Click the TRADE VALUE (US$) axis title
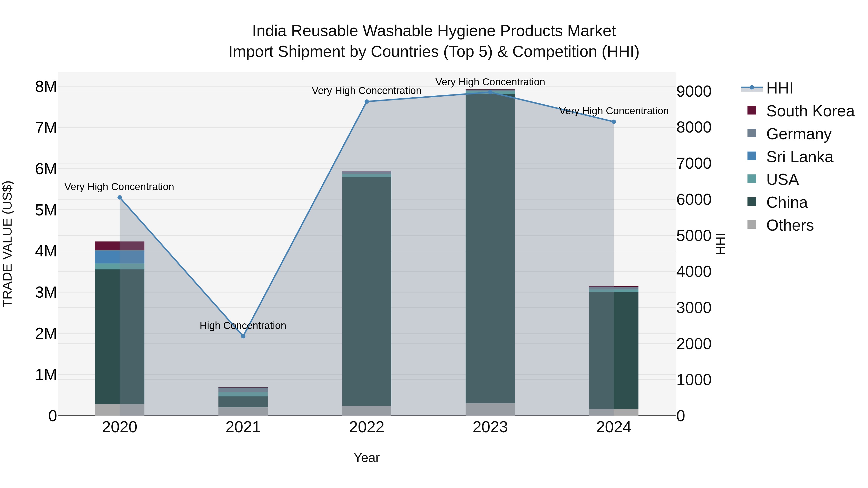 (x=7, y=244)
